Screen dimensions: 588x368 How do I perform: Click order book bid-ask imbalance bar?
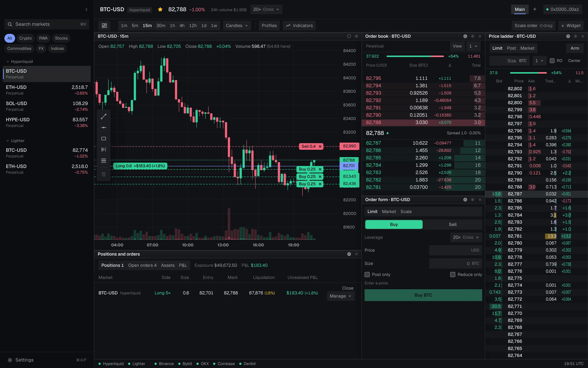(x=415, y=56)
